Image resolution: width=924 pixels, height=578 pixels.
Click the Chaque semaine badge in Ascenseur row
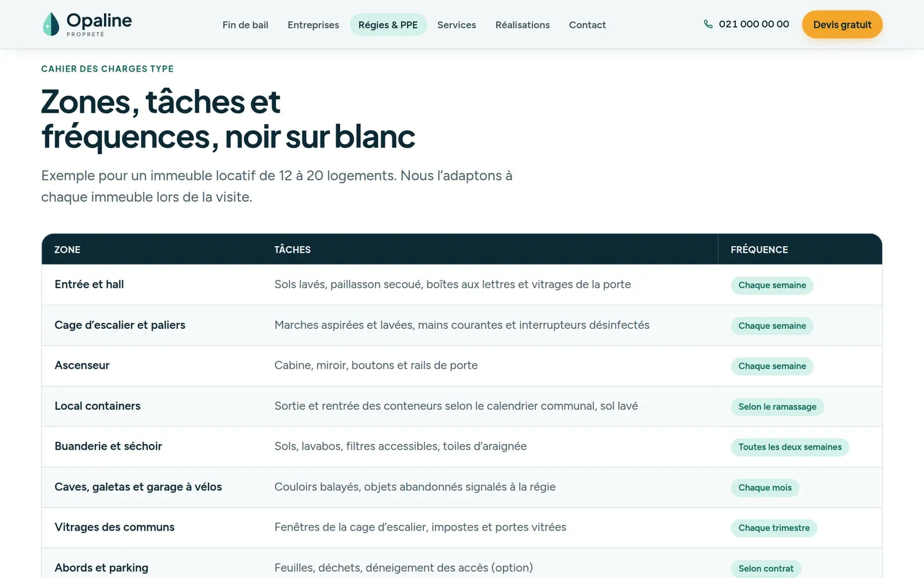click(x=772, y=366)
